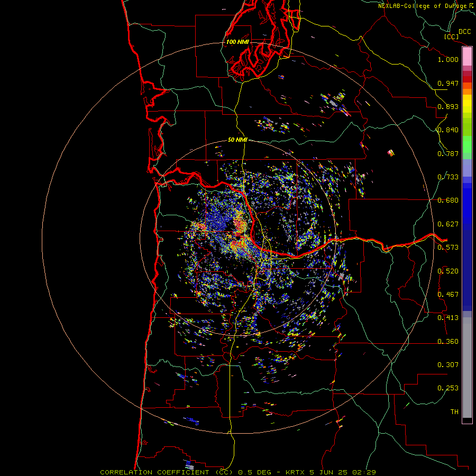The height and width of the screenshot is (476, 476).
Task: Click the Correlation Coefficient caption at the bottom
Action: [x=237, y=472]
